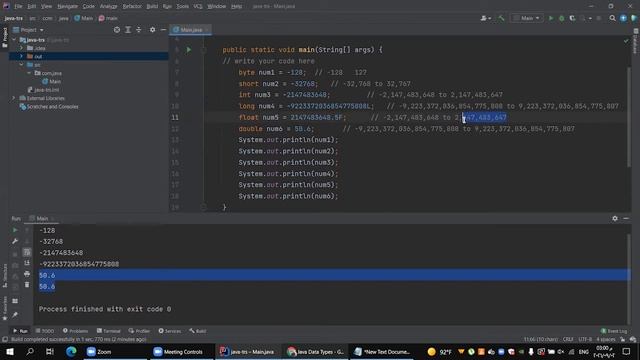Image resolution: width=640 pixels, height=360 pixels.
Task: Open the Build menu
Action: (x=152, y=6)
